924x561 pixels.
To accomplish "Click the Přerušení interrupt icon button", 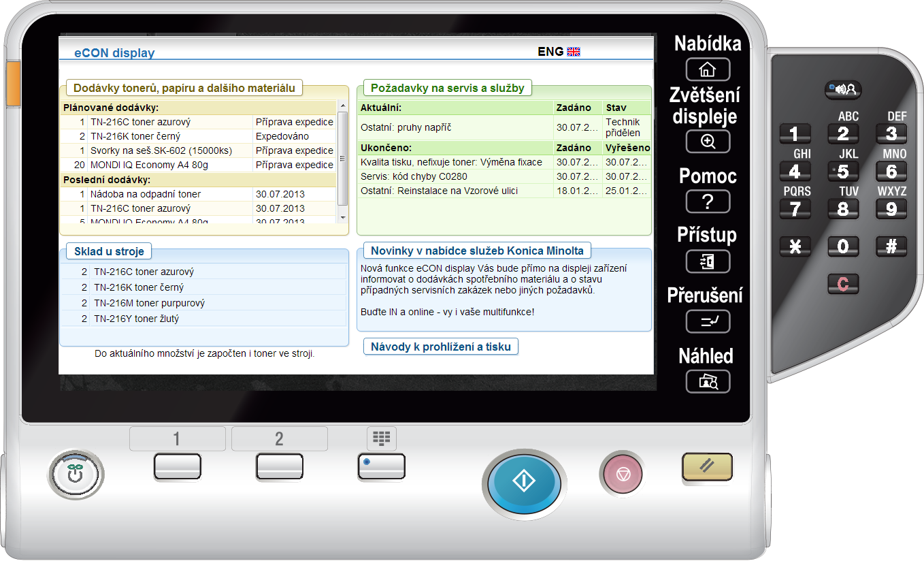I will click(x=708, y=321).
